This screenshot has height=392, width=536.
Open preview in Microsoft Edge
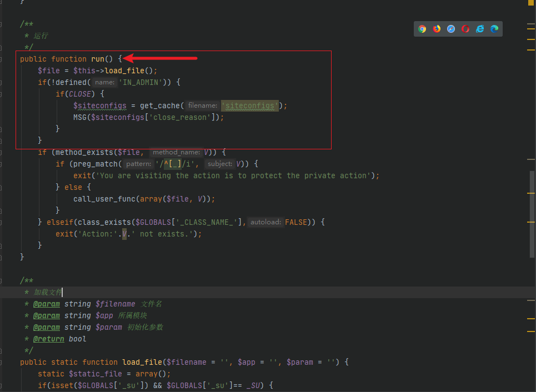pos(494,29)
